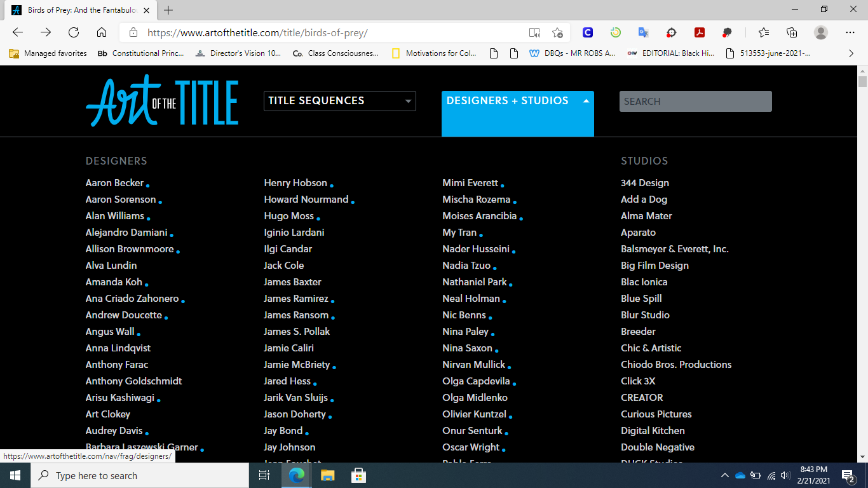Open the dark cloud extension icon

[728, 32]
